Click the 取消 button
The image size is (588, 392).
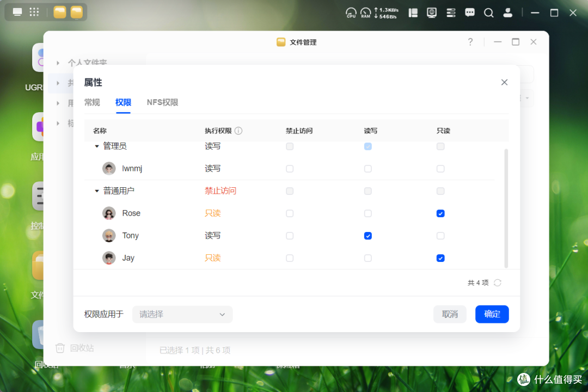click(x=450, y=314)
